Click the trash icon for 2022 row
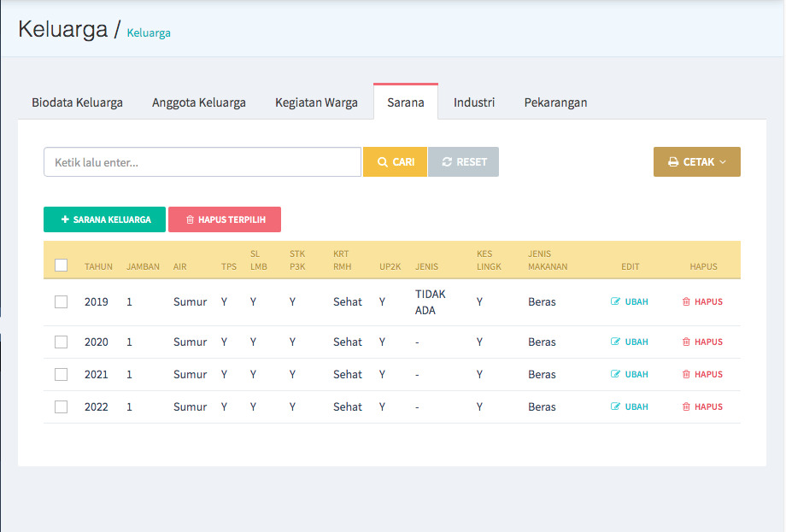This screenshot has height=532, width=786. point(686,406)
